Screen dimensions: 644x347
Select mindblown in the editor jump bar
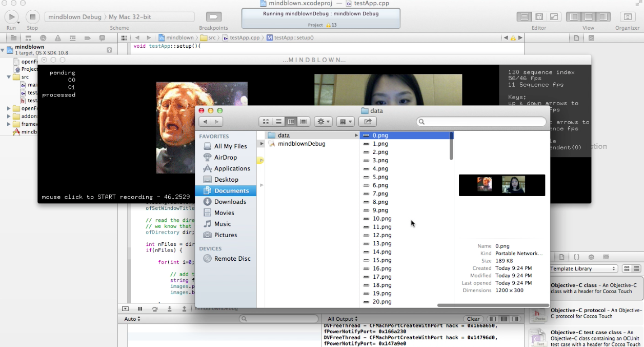[x=176, y=38]
